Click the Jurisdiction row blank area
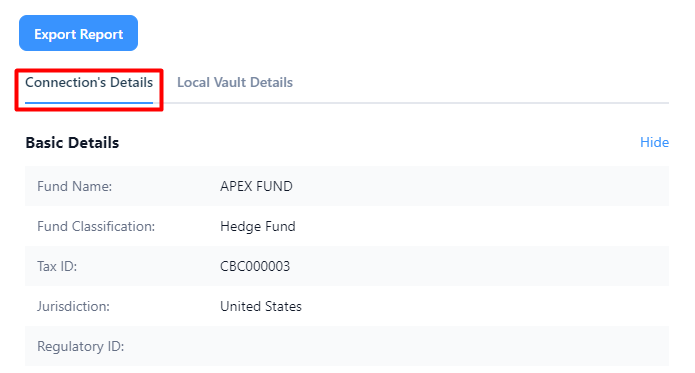Viewport: 695px width, 373px height. 483,307
